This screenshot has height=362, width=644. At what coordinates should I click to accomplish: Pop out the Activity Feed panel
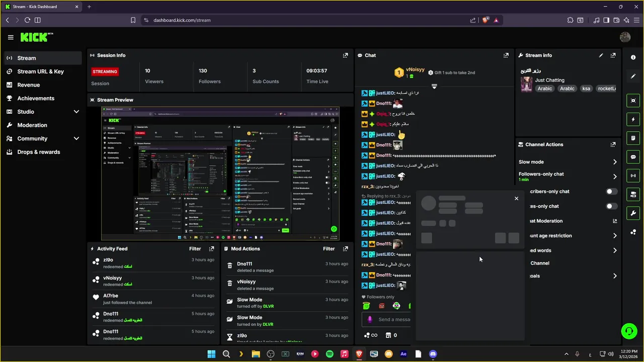click(211, 249)
